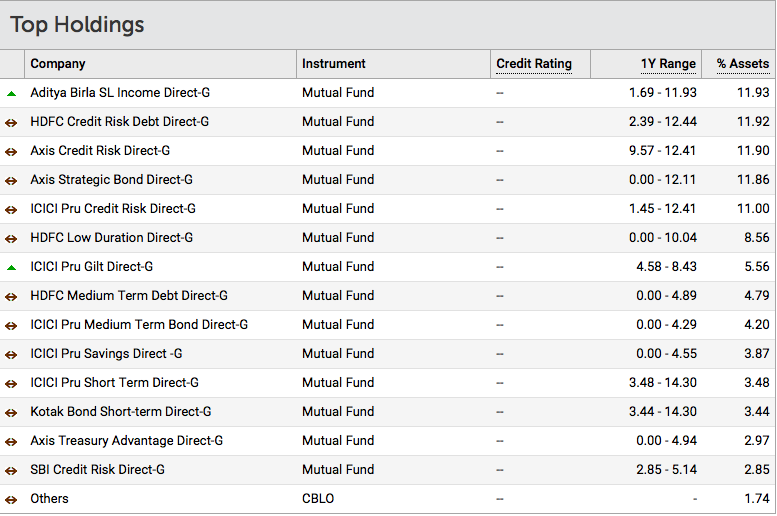Image resolution: width=777 pixels, height=516 pixels.
Task: Click the green up arrow beside ICICI Pru Gilt
Action: 11,268
